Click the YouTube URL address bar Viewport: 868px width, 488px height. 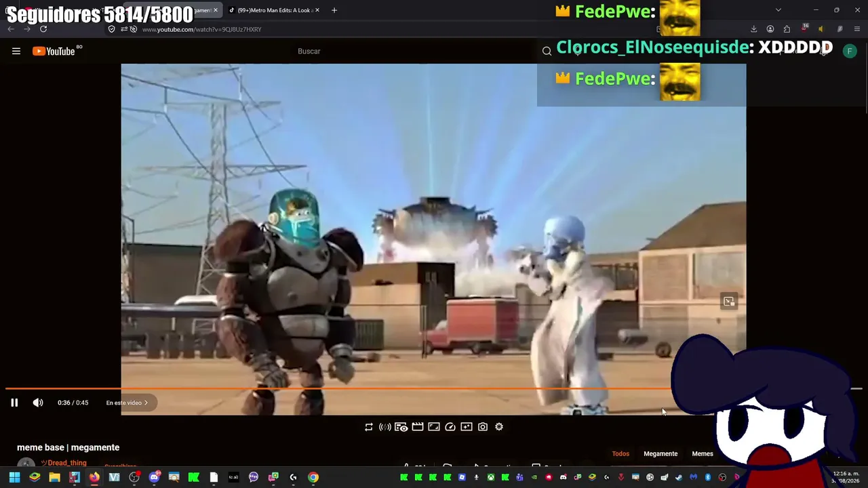(x=201, y=29)
